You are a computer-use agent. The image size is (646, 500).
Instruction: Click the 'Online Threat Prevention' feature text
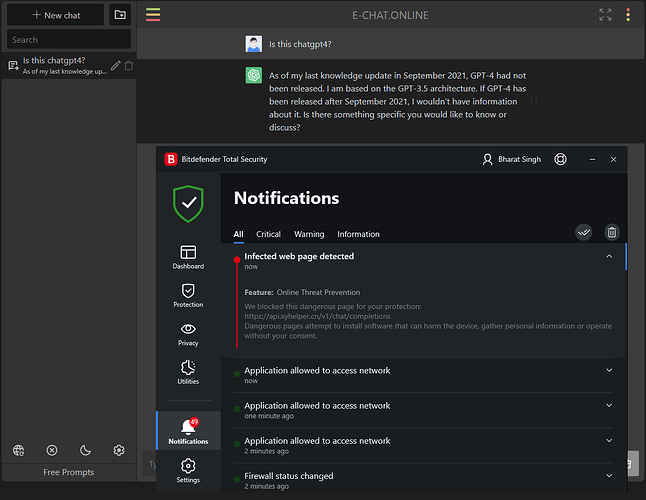click(x=318, y=292)
